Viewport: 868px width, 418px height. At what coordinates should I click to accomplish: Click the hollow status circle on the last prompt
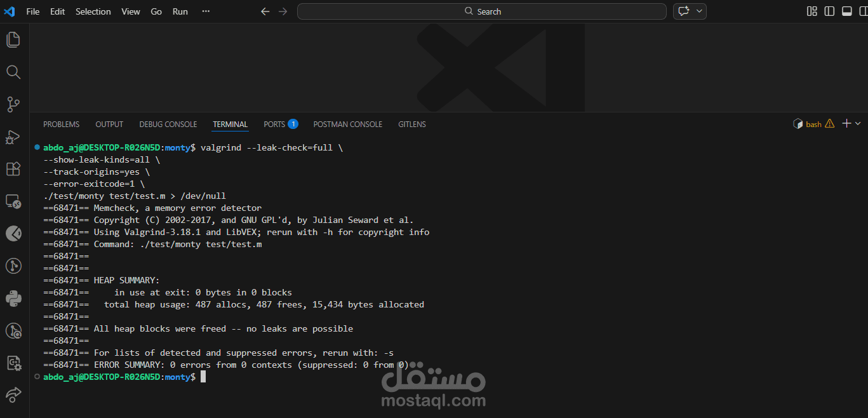coord(37,377)
